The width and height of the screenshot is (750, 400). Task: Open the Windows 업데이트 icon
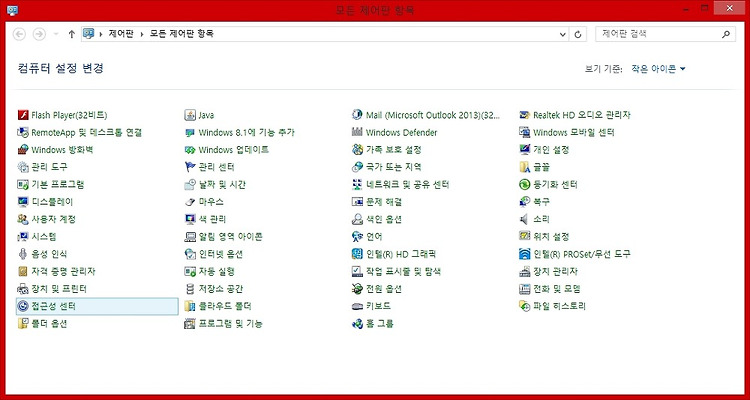click(x=190, y=150)
